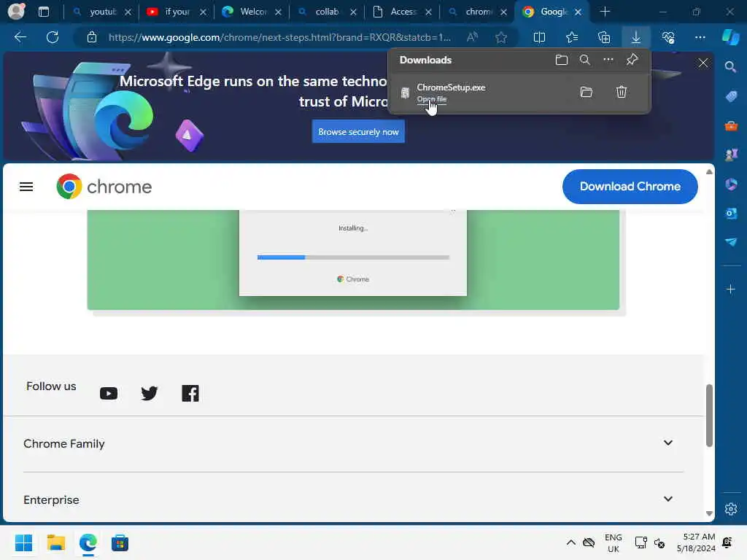Open the Windows Start menu

(24, 542)
